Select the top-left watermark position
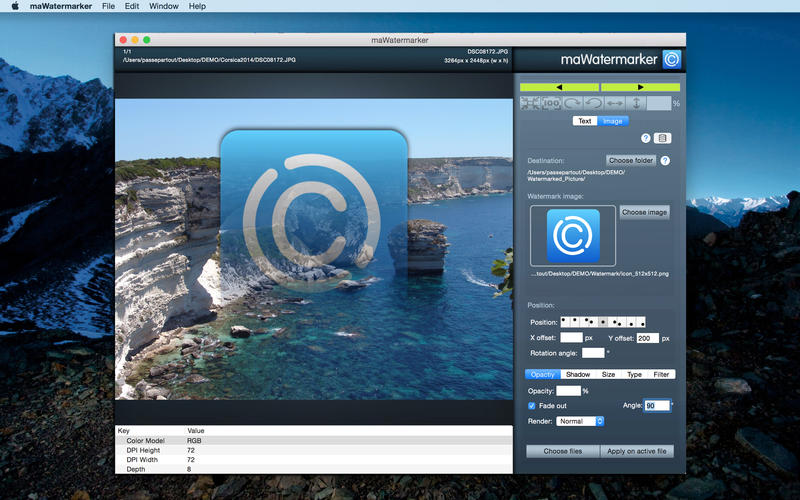The width and height of the screenshot is (800, 500). 566,322
